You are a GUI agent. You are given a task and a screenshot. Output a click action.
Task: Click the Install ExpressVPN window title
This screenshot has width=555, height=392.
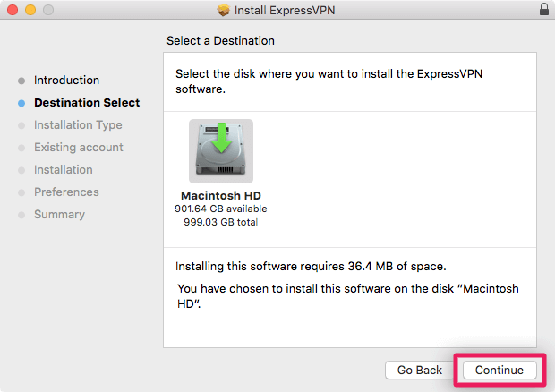pos(285,10)
